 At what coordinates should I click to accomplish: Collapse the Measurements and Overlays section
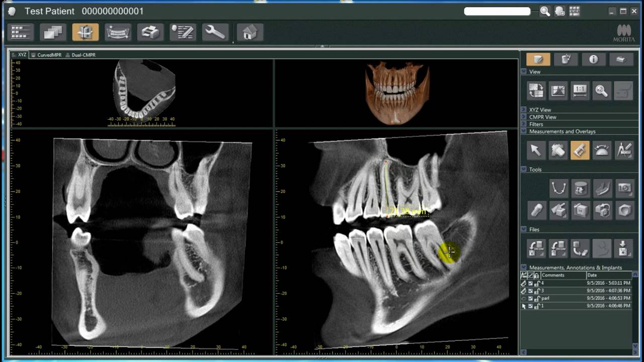(x=524, y=131)
